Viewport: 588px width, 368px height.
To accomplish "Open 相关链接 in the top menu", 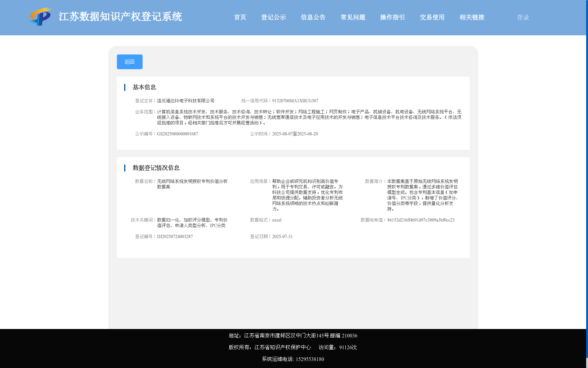I will click(x=472, y=17).
